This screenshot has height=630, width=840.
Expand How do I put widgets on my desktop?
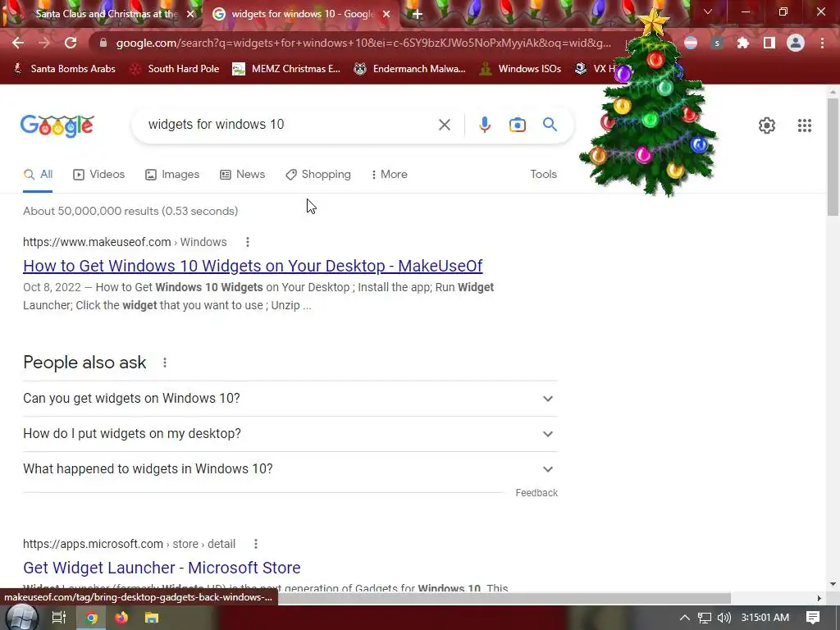290,434
